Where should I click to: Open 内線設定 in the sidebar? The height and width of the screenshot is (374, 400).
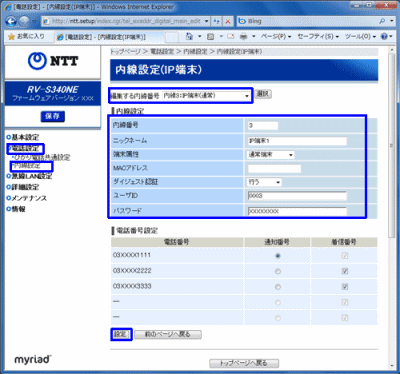point(27,166)
